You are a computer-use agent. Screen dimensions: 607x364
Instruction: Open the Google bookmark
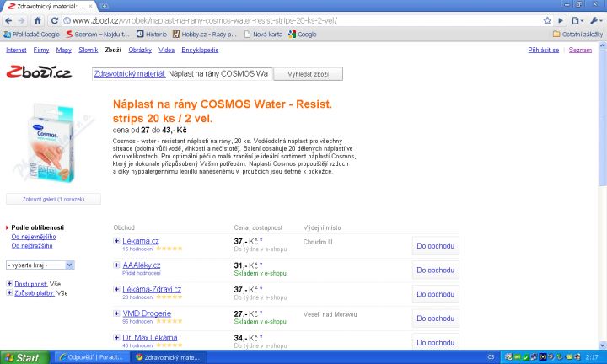pos(303,35)
